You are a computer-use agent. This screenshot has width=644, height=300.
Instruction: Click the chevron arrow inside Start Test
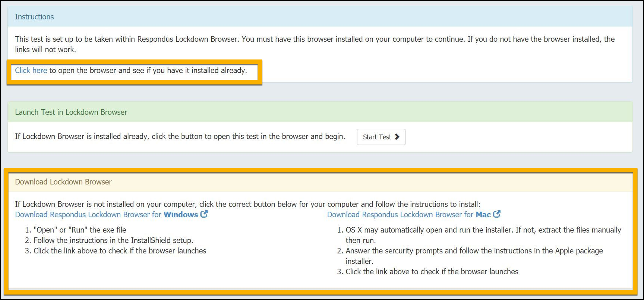pos(397,137)
